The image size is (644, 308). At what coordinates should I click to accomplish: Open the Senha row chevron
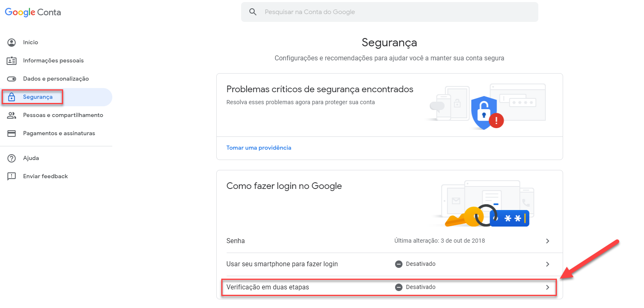pos(547,241)
